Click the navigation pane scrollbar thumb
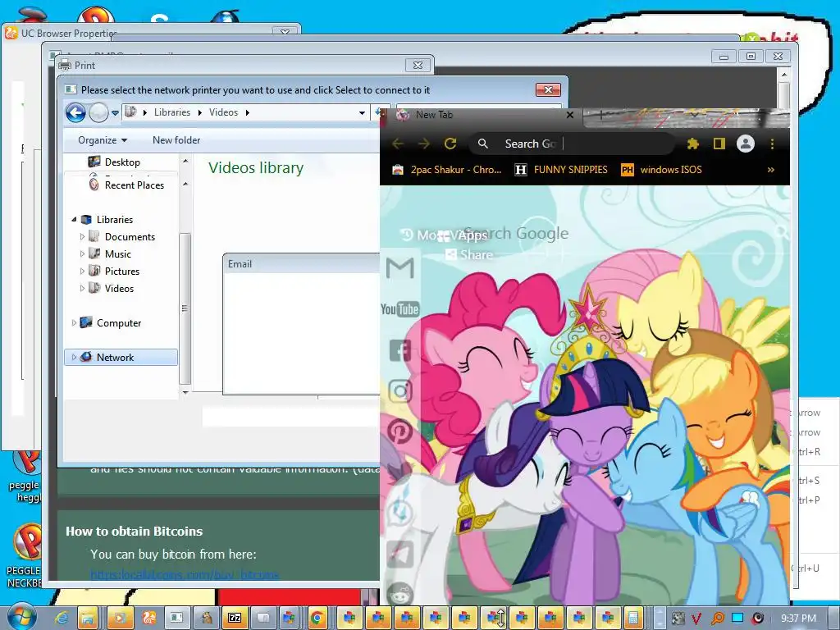 pos(185,308)
